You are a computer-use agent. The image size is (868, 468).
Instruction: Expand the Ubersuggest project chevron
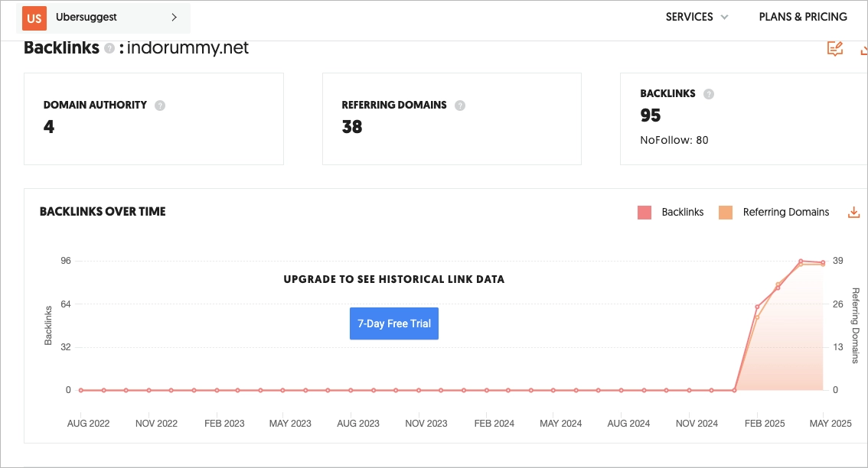pos(175,18)
